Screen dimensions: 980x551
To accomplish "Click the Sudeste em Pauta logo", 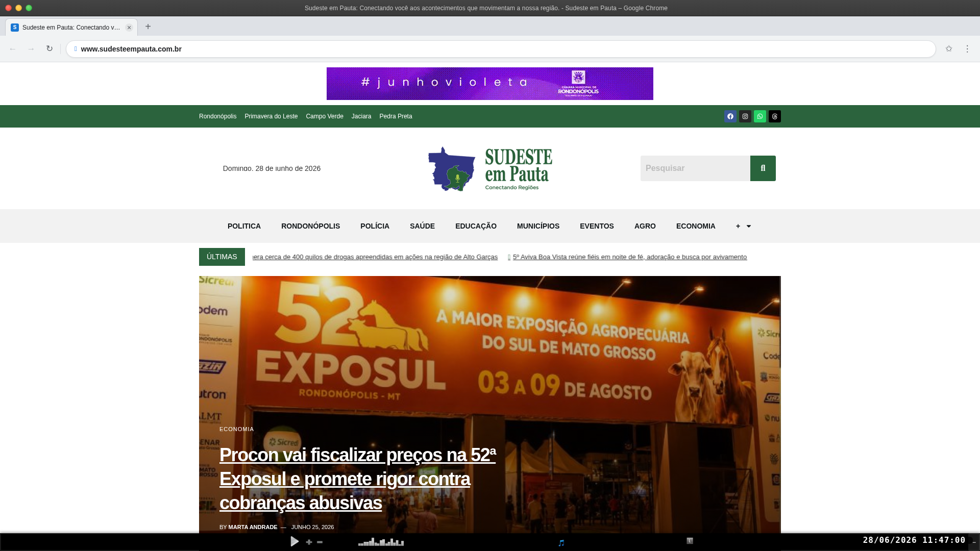I will 490,169.
